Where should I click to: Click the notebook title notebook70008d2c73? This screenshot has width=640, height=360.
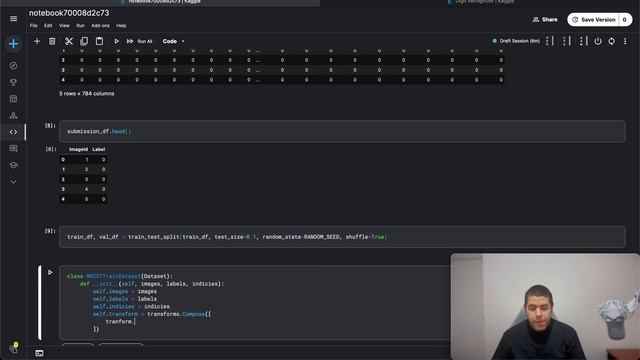[x=69, y=13]
